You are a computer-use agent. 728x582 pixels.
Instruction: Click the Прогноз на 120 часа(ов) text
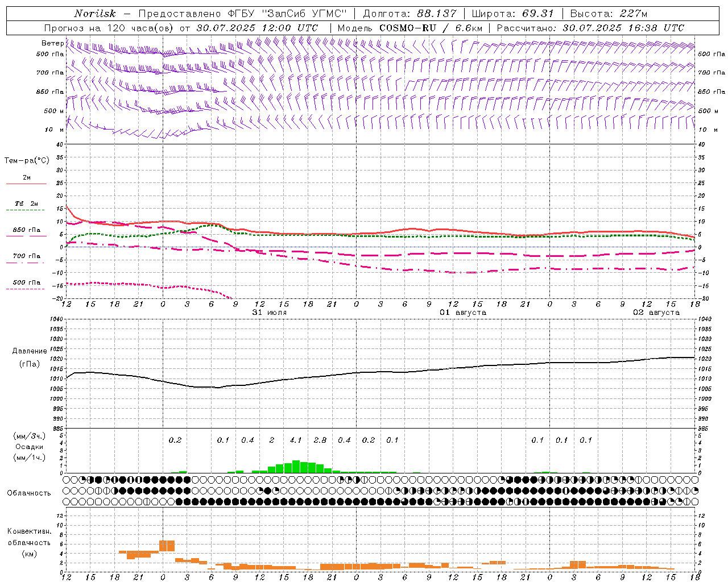109,28
